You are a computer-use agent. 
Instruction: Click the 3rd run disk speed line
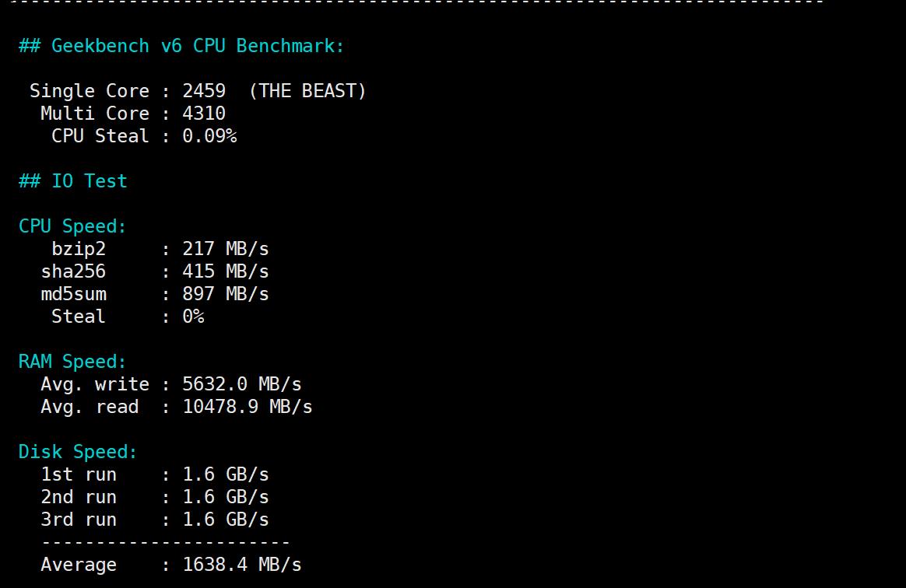154,520
